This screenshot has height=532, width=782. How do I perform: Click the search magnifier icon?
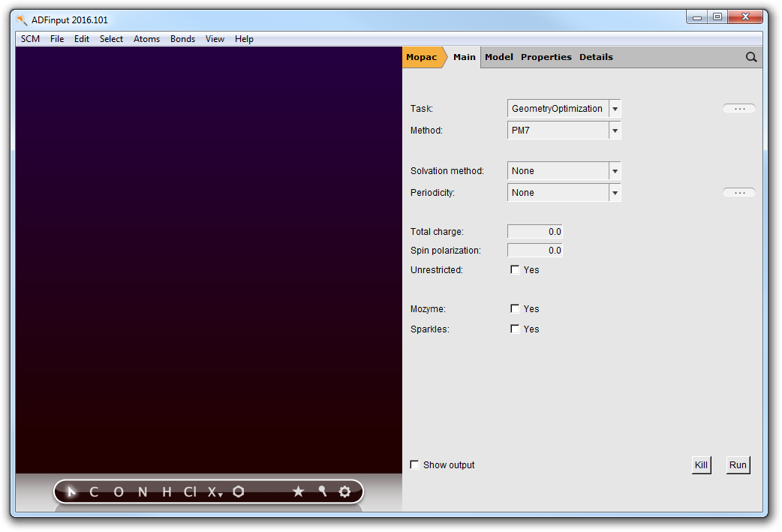751,57
